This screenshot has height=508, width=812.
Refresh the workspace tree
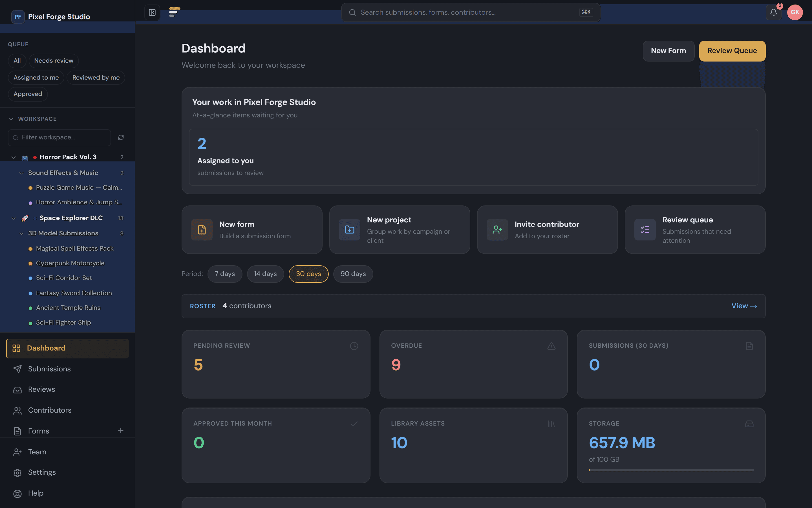click(x=121, y=137)
